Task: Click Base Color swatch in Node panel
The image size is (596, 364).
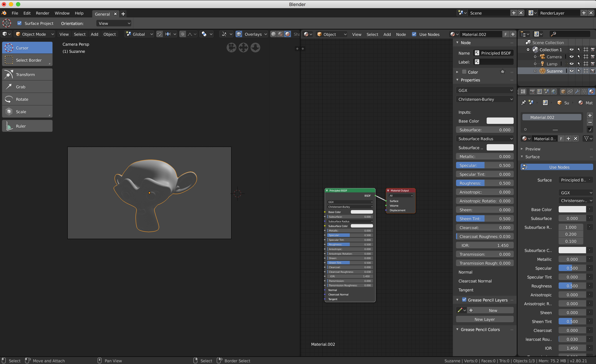Action: click(x=500, y=121)
